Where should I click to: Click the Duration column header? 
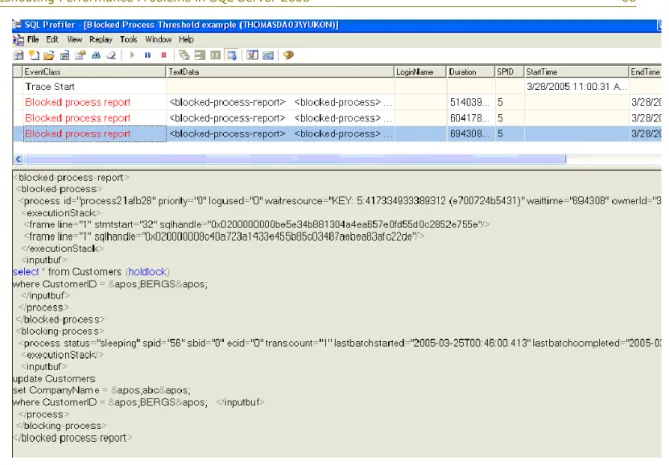click(x=470, y=72)
